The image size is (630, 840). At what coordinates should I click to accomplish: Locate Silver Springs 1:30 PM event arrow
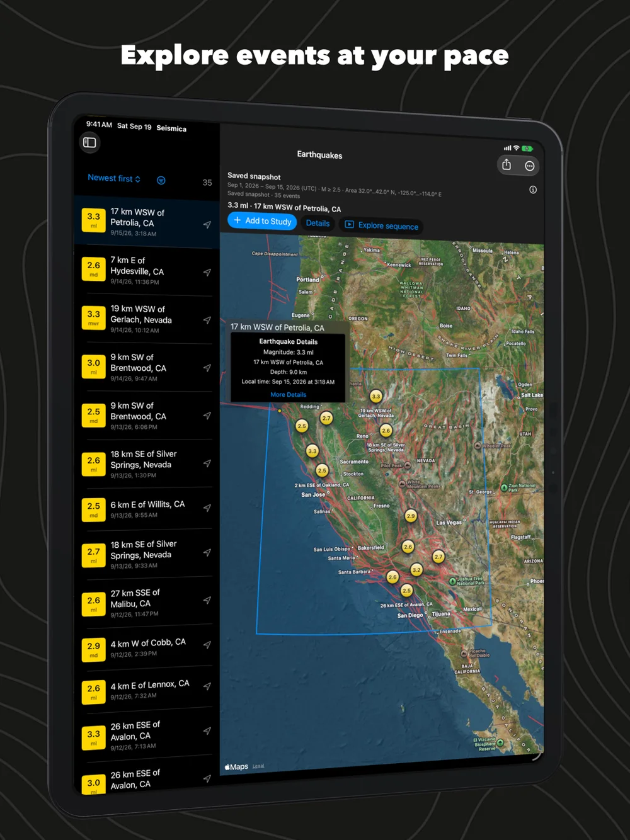(x=207, y=463)
